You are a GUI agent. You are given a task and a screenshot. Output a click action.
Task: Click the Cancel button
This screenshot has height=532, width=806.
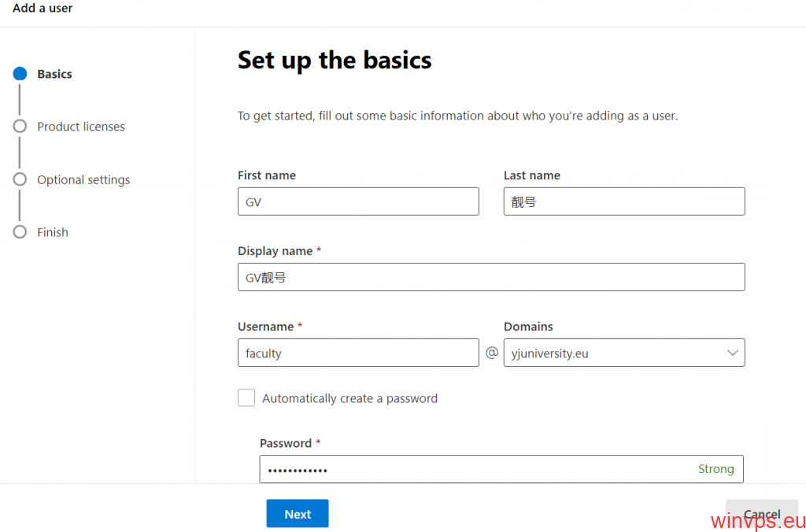click(x=761, y=514)
